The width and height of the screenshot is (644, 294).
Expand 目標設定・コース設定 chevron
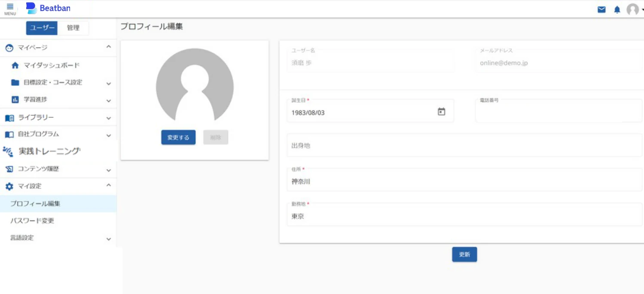pyautogui.click(x=109, y=84)
